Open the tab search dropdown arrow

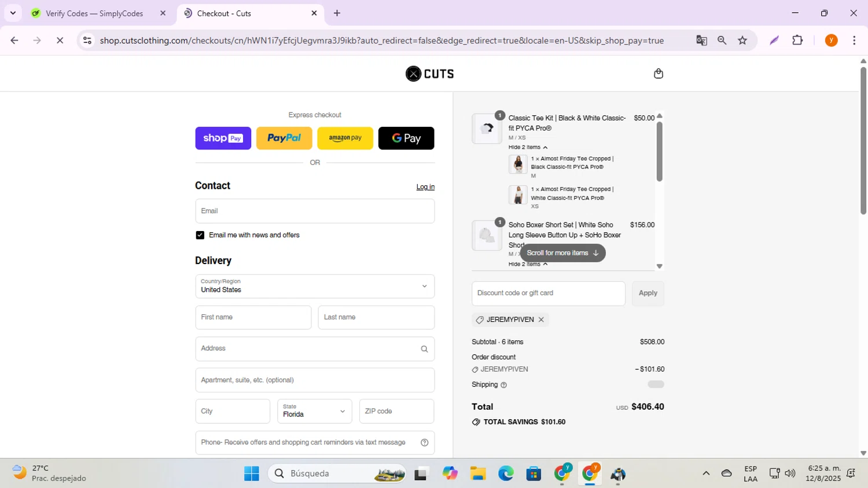13,13
